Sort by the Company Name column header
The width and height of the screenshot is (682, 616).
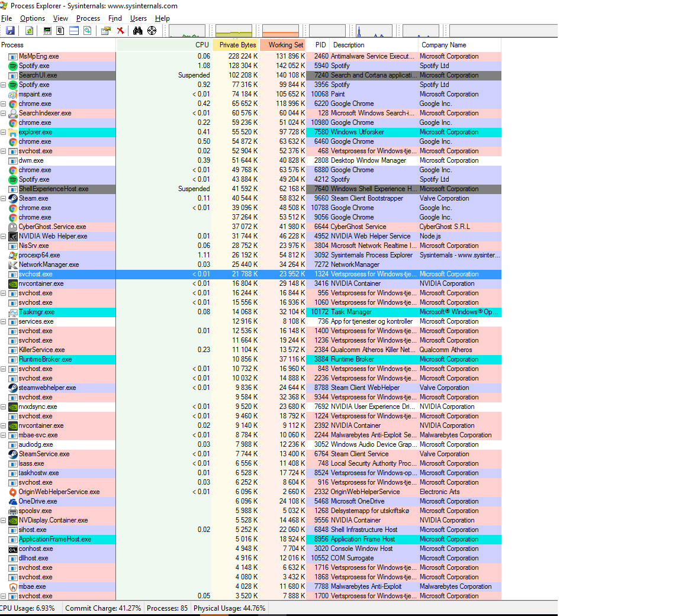pyautogui.click(x=460, y=45)
